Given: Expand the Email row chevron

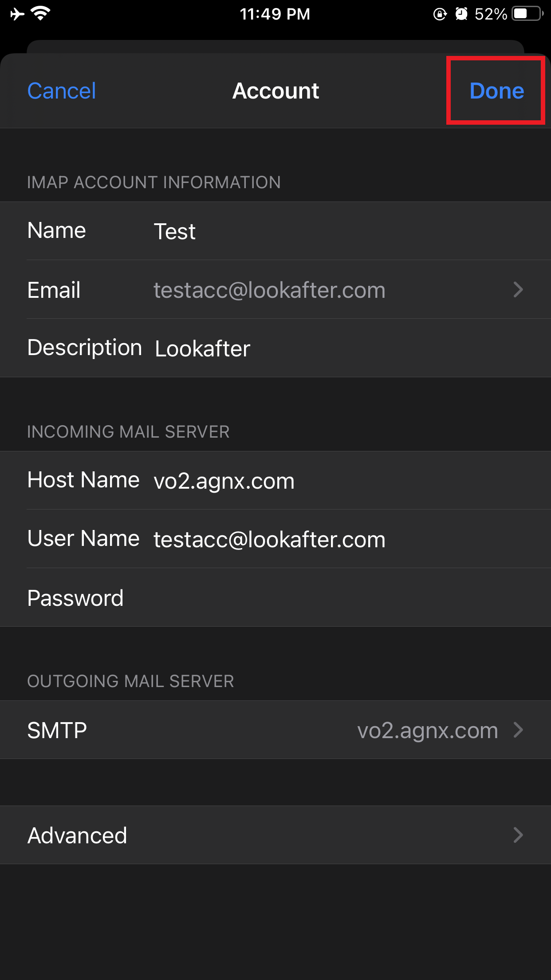Looking at the screenshot, I should (518, 290).
